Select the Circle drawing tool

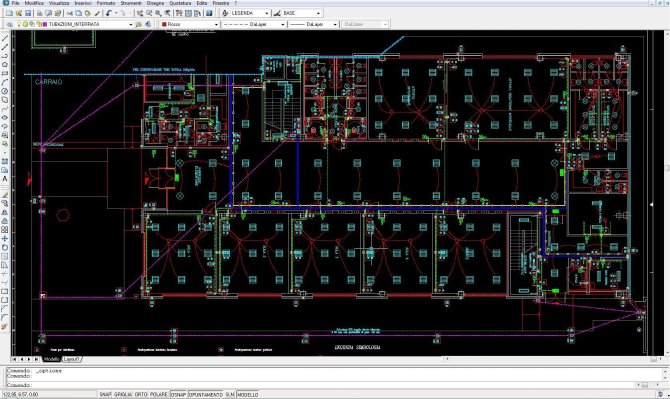click(5, 91)
